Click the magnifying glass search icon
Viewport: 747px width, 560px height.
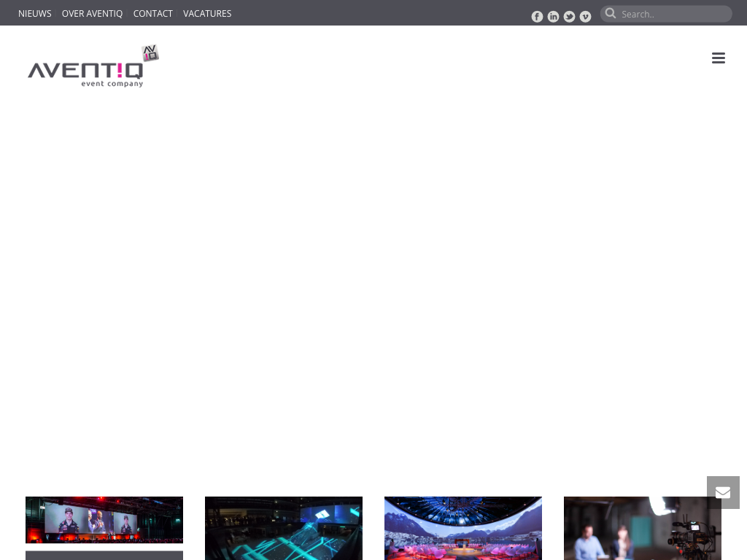click(x=611, y=13)
